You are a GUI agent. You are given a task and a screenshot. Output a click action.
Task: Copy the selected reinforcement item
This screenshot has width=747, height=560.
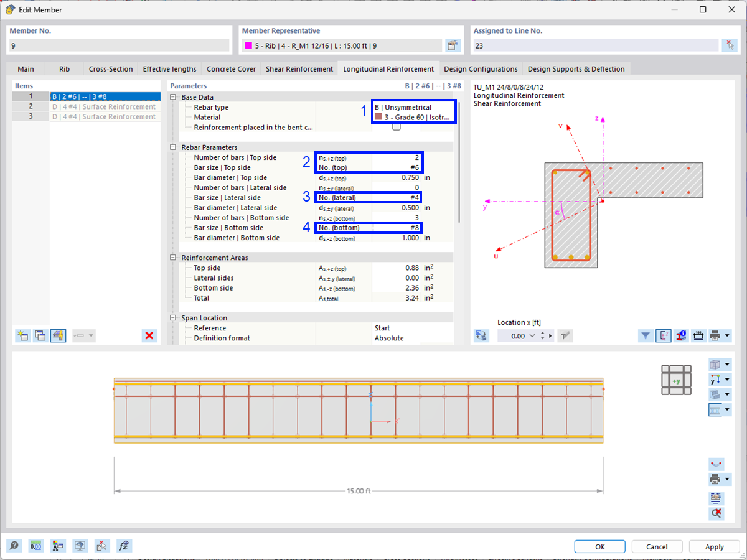click(x=40, y=335)
